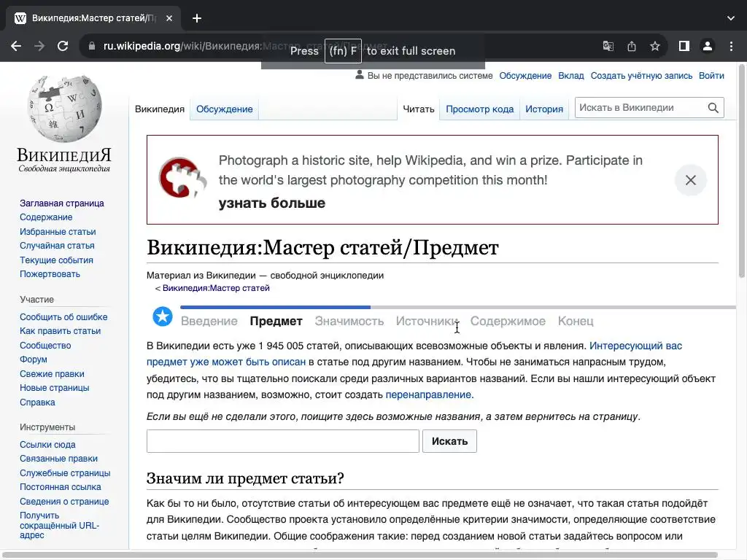The height and width of the screenshot is (560, 747).
Task: Toggle the browser side panel icon
Action: pyautogui.click(x=684, y=46)
